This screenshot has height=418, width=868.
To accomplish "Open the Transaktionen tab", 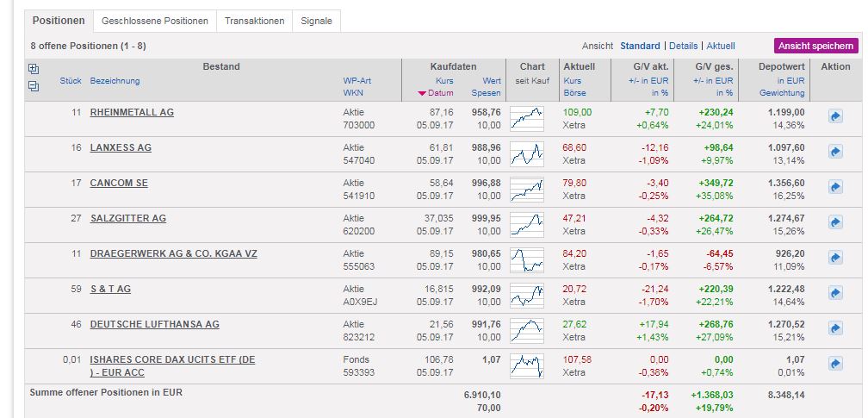I will point(254,21).
